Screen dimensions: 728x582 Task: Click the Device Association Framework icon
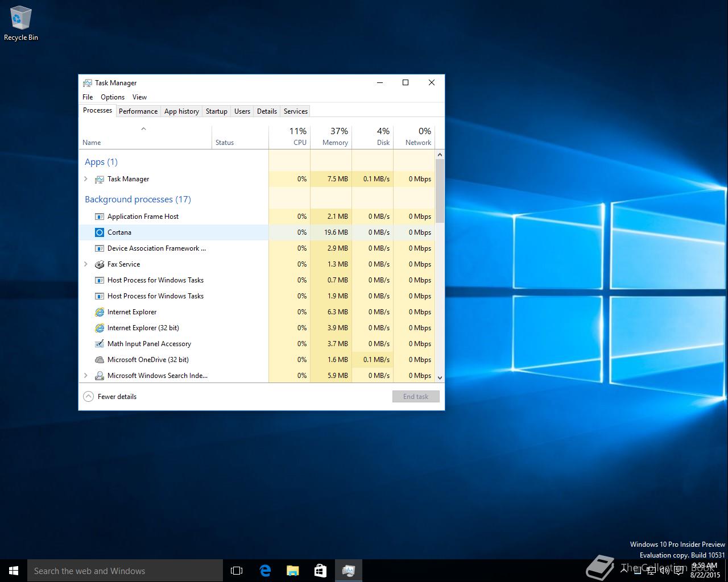point(100,248)
